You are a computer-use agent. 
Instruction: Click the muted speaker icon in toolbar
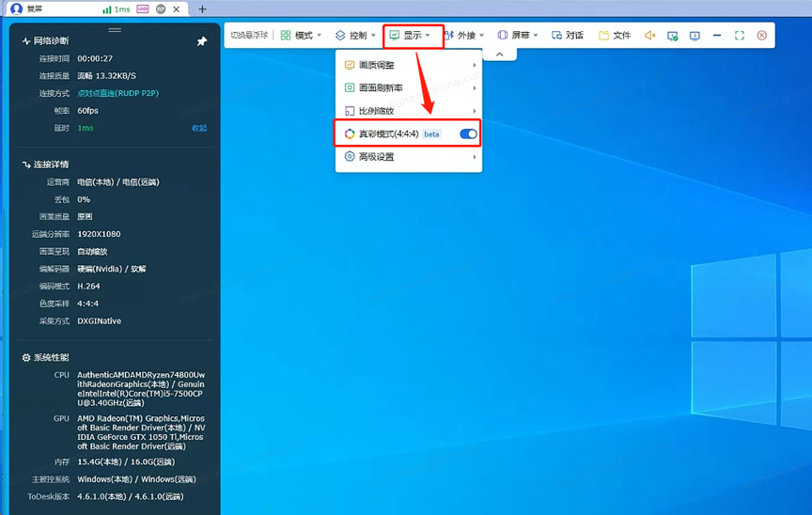[649, 36]
